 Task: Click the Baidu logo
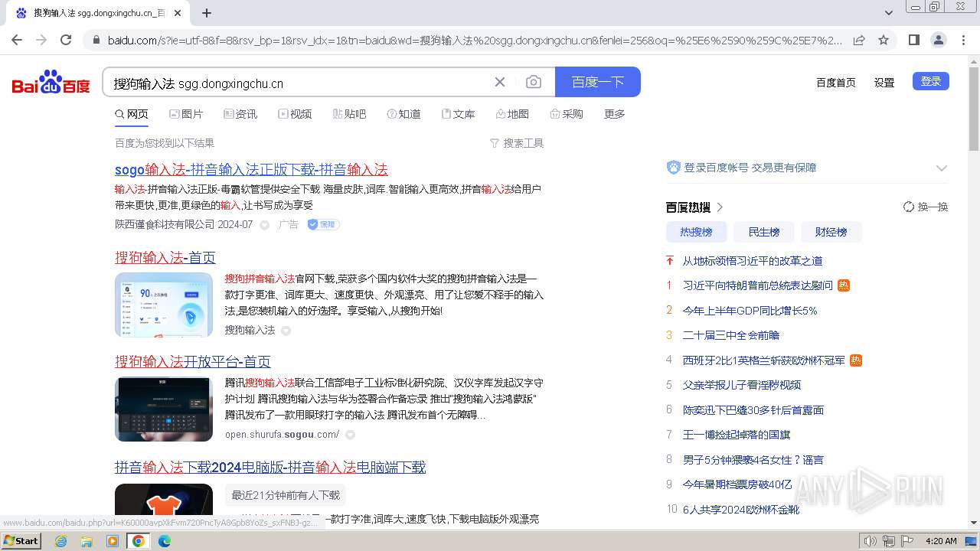[x=51, y=83]
